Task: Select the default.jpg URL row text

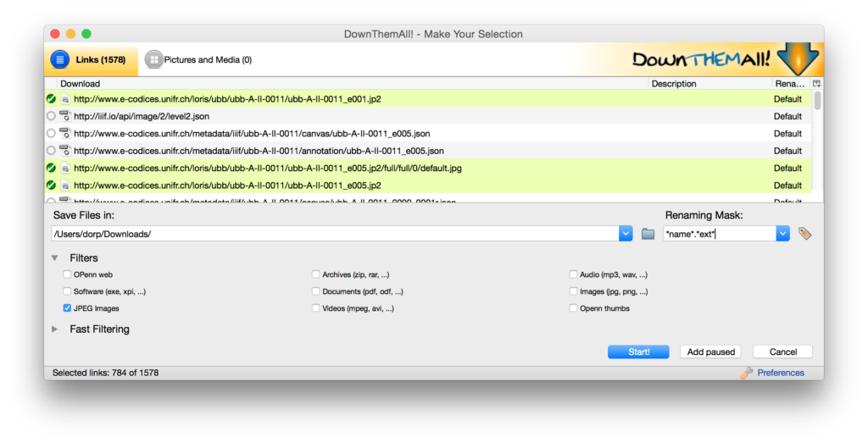Action: coord(268,168)
